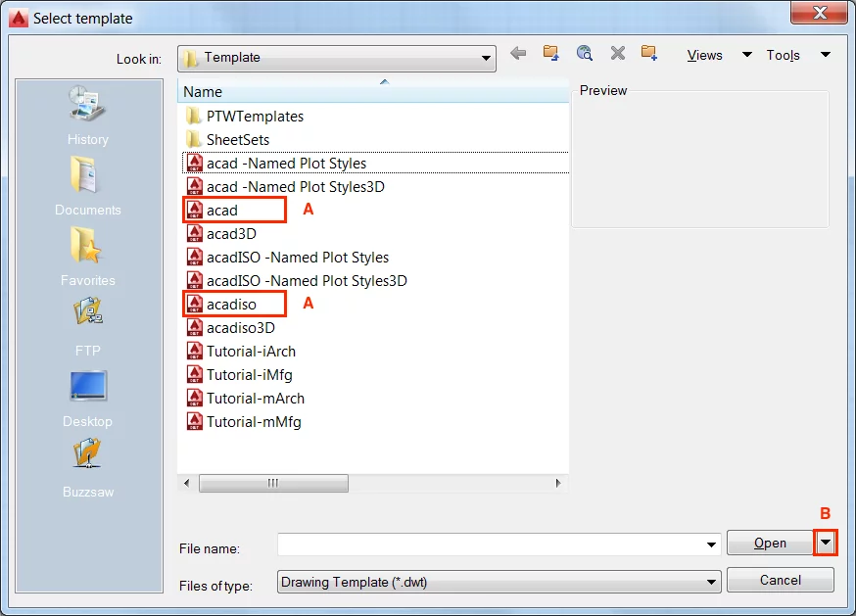Select the acadiso template file
856x616 pixels.
233,304
